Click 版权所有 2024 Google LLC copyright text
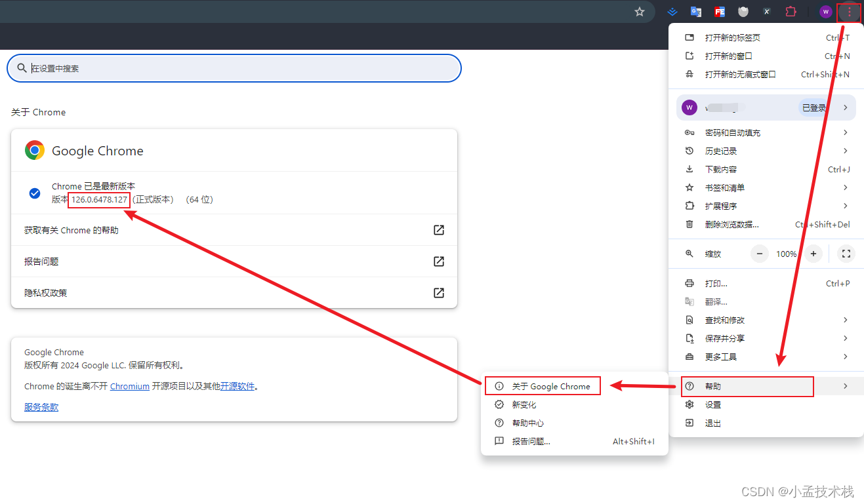864x504 pixels. point(105,365)
